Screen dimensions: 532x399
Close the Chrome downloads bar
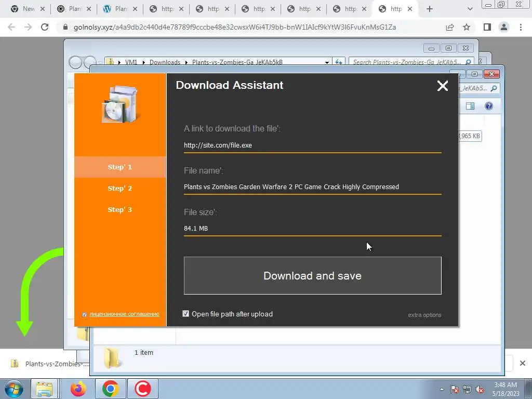523,363
